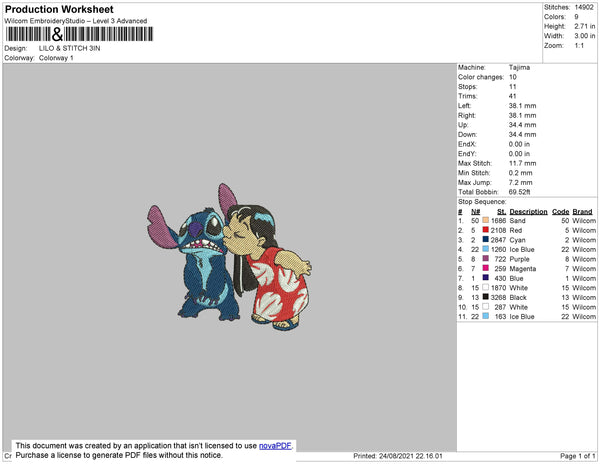600x464 pixels.
Task: Click the "Up:" measurement label
Action: (463, 125)
